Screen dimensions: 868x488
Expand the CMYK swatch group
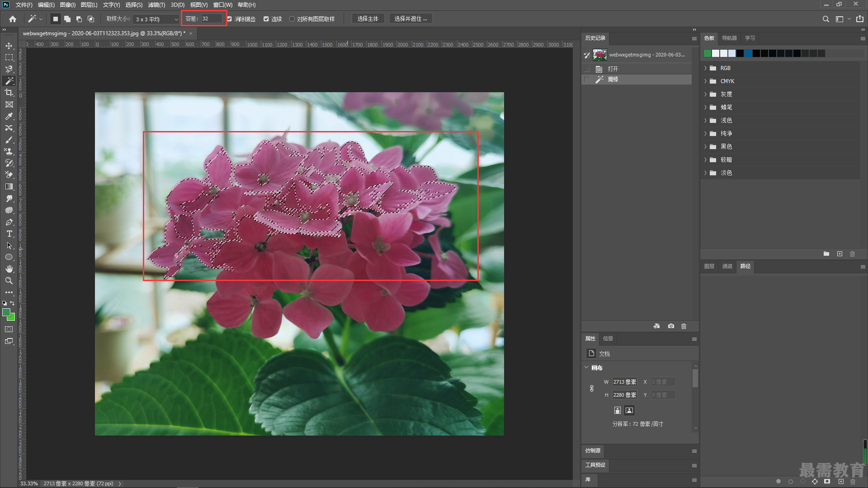(x=705, y=81)
